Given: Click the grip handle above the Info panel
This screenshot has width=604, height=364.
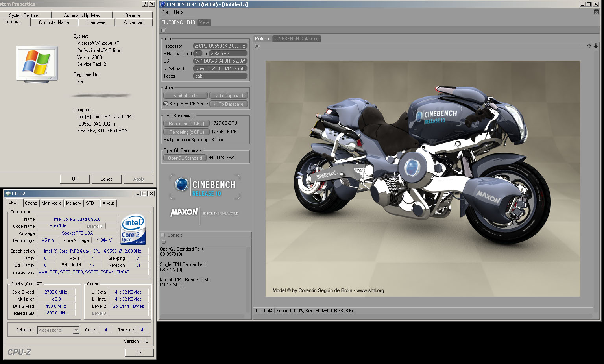Looking at the screenshot, I should 164,30.
